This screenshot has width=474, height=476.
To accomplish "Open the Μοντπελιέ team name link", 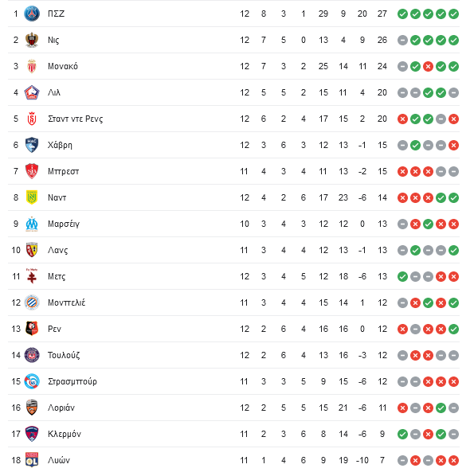I will (67, 302).
